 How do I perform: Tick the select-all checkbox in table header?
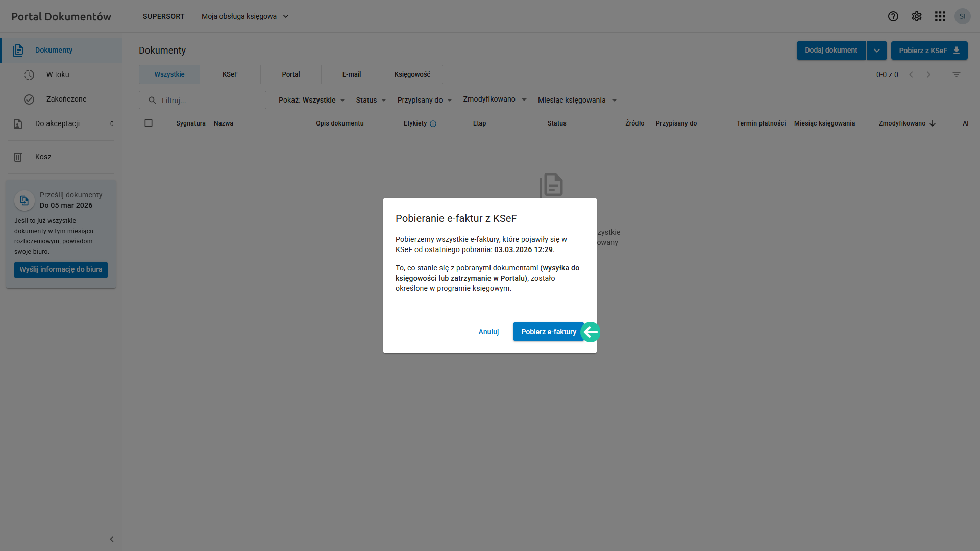click(x=149, y=123)
